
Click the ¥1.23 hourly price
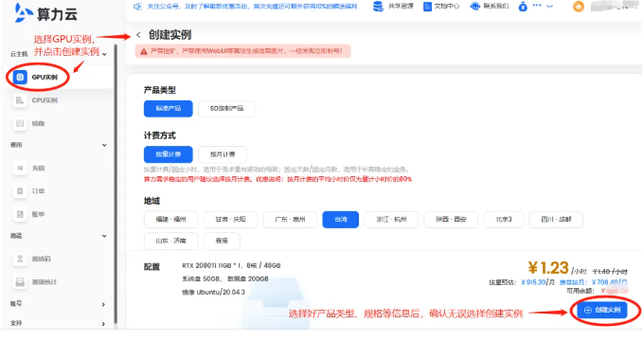(548, 268)
